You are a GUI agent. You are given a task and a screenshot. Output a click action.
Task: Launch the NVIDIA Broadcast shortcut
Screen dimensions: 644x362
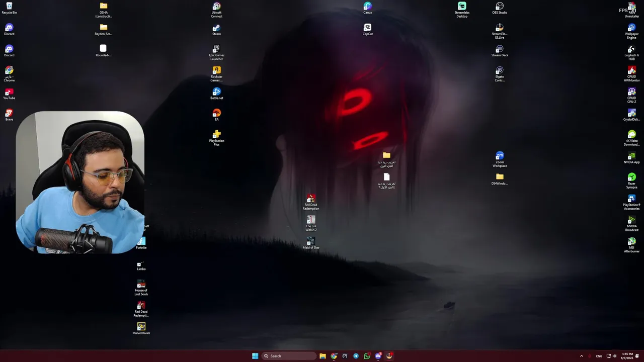point(631,223)
